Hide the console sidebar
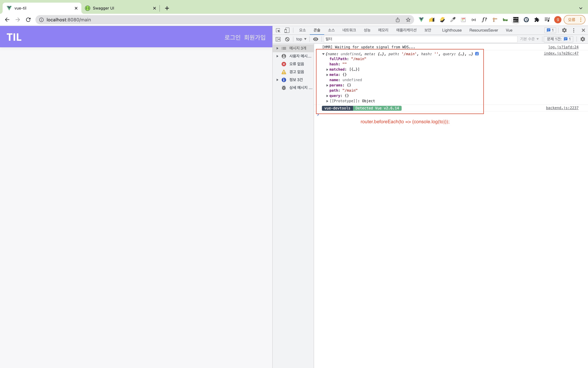The height and width of the screenshot is (368, 588). [x=278, y=39]
